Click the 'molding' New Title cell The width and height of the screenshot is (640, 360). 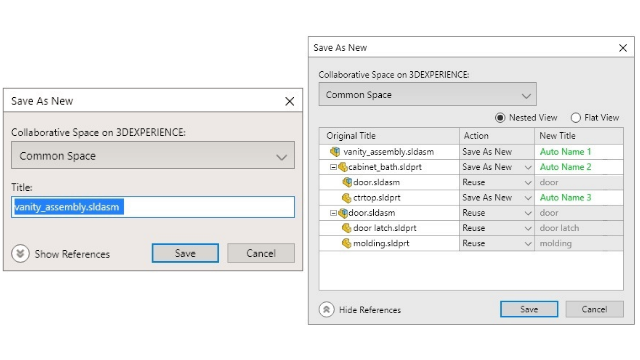point(579,243)
